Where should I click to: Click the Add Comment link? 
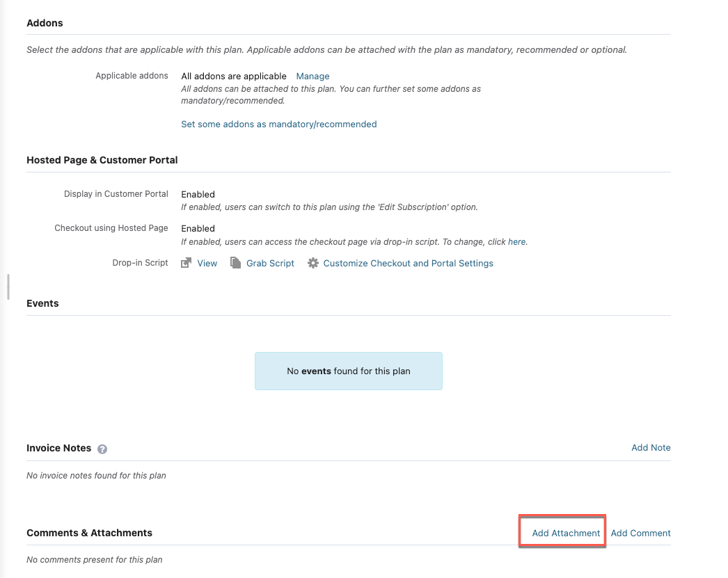click(x=640, y=533)
